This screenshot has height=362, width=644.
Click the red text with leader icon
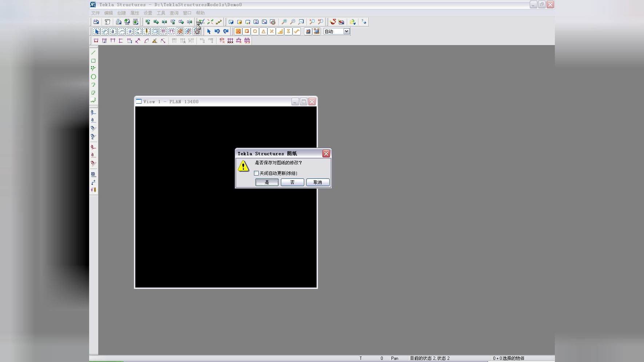point(94,147)
